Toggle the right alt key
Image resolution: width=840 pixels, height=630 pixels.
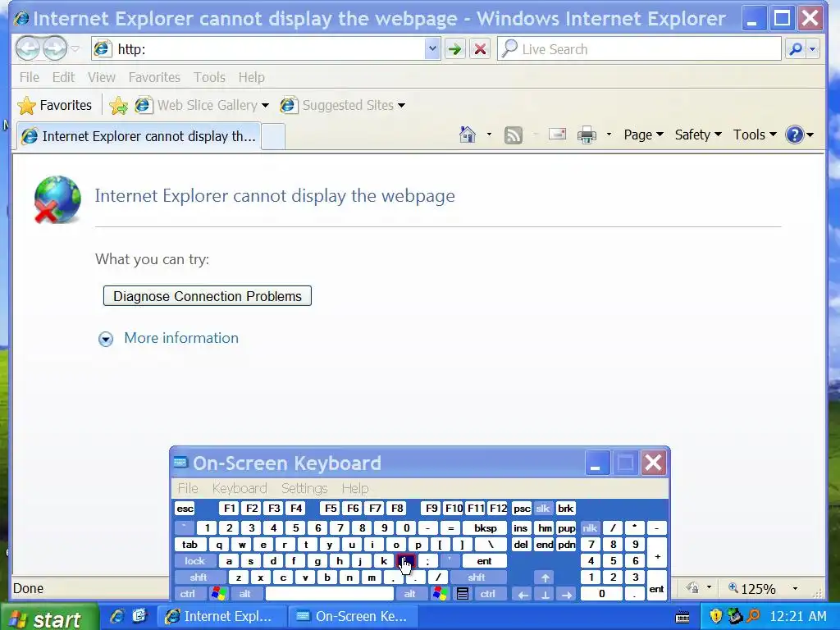[410, 594]
